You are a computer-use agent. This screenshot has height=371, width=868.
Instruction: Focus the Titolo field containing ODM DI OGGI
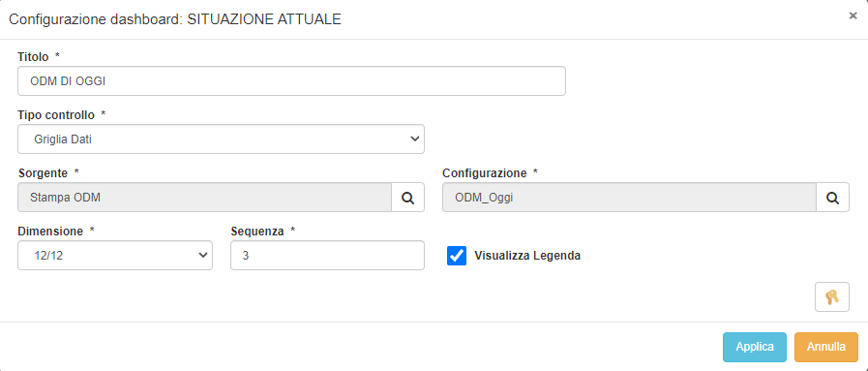[291, 80]
